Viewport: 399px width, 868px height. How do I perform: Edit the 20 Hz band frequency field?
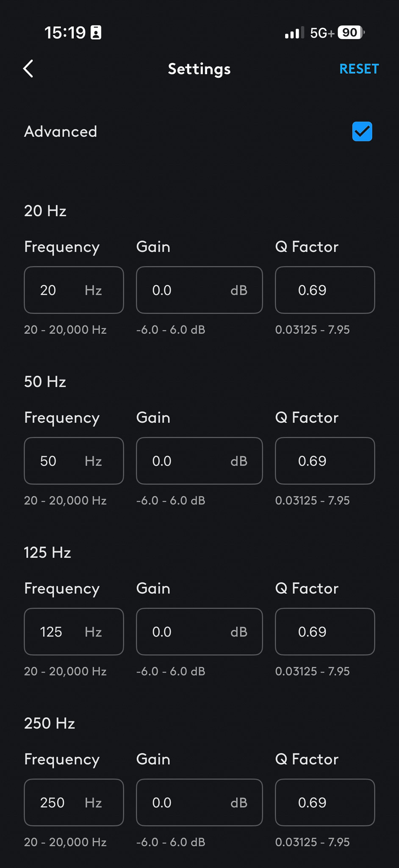74,290
